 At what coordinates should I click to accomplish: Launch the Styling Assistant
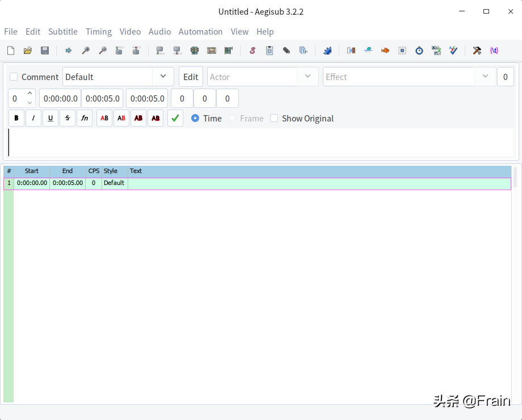[x=368, y=51]
